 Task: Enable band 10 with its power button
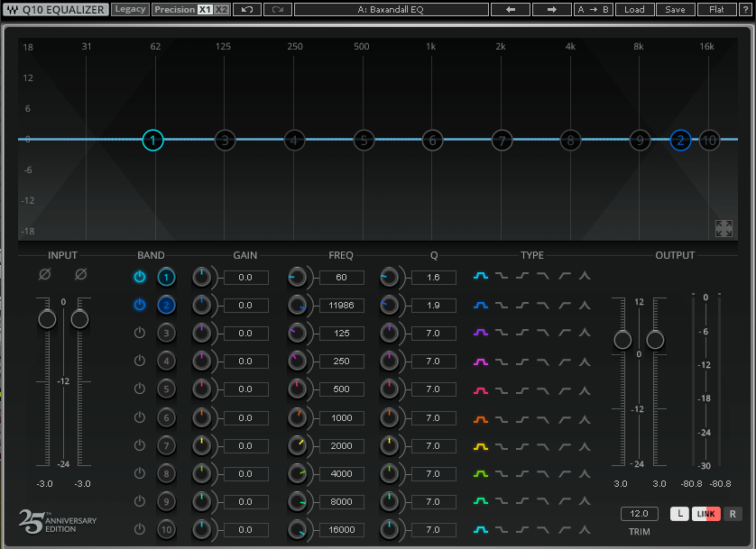[x=139, y=529]
